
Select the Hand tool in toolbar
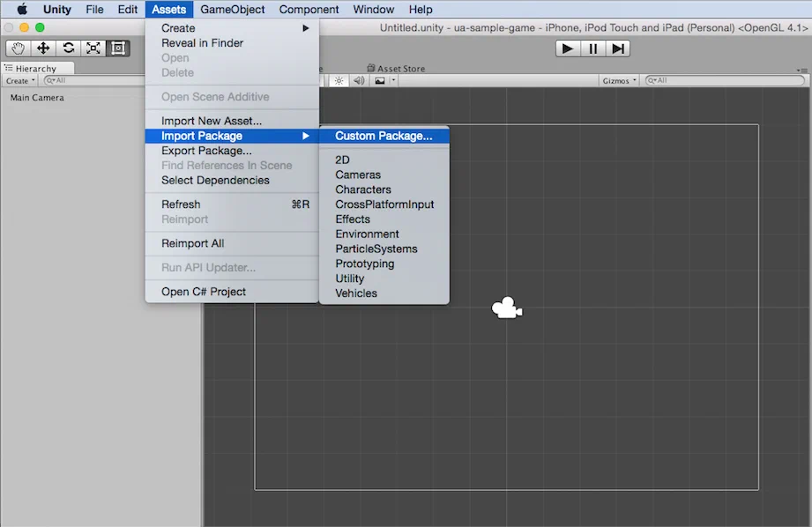(19, 48)
